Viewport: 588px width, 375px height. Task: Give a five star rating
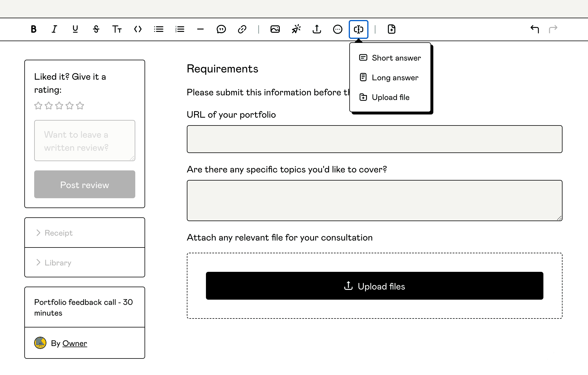click(80, 106)
